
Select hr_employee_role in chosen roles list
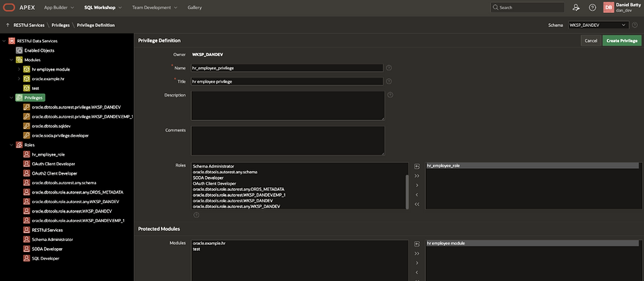532,165
